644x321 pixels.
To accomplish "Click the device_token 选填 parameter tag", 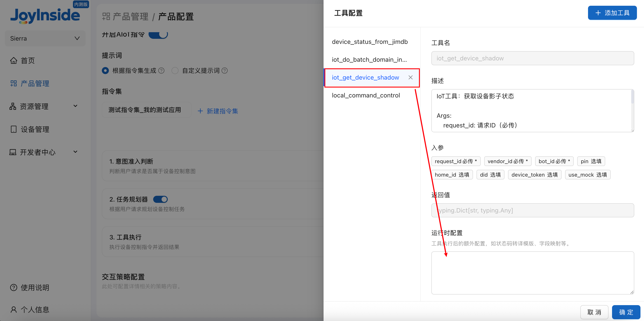I will (x=534, y=175).
